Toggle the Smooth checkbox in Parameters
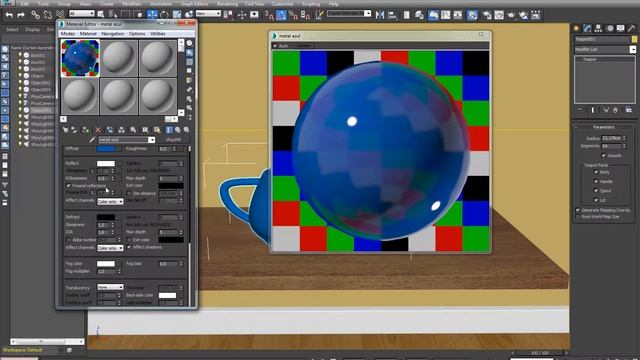 tap(604, 156)
